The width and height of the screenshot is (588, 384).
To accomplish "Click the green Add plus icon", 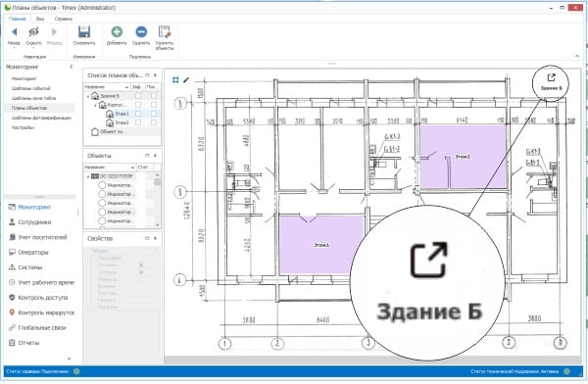I will click(x=117, y=32).
